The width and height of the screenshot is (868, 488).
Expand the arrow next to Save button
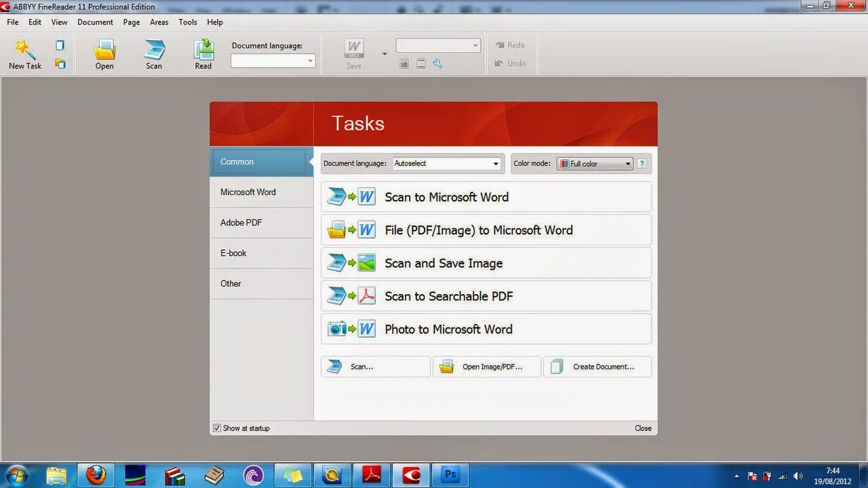coord(384,54)
